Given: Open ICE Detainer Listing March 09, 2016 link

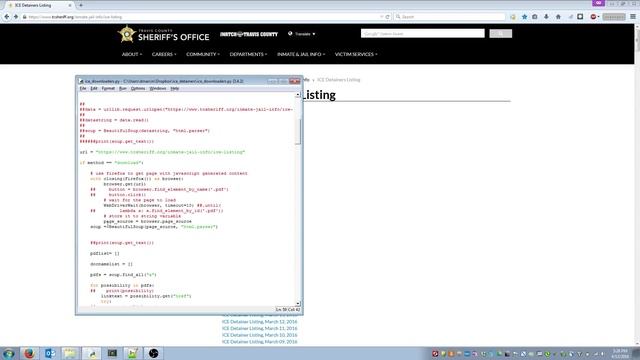Looking at the screenshot, I should [260, 342].
